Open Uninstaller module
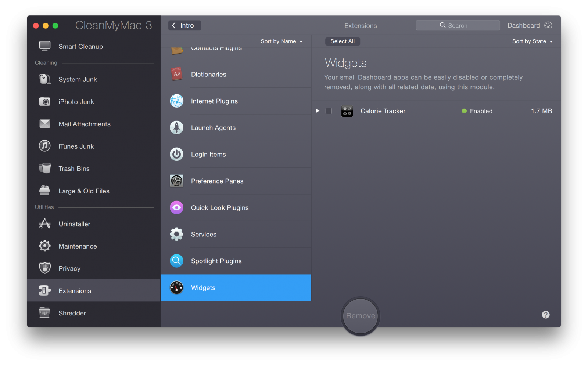Image resolution: width=588 pixels, height=366 pixels. tap(94, 224)
